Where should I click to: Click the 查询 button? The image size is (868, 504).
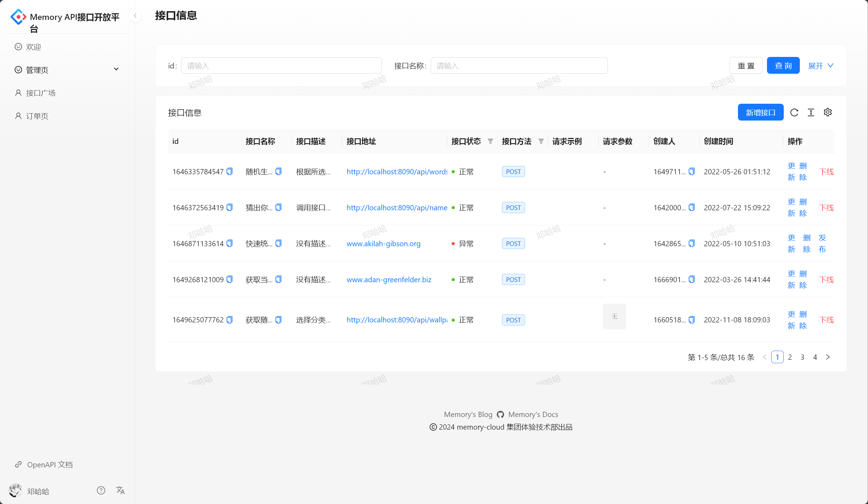783,66
